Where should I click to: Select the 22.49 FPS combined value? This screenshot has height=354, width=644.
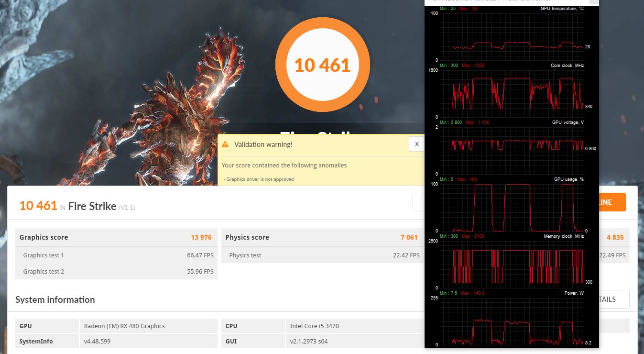coord(612,255)
